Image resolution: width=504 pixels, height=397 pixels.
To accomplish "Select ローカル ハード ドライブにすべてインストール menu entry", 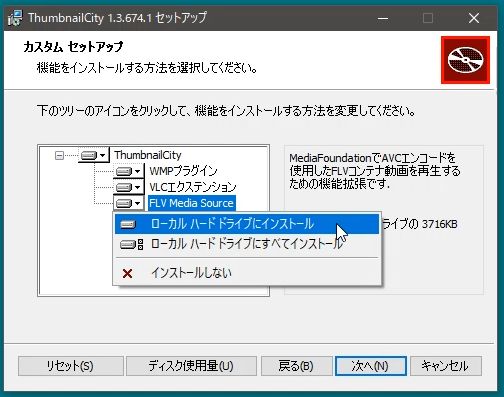I will pos(247,244).
